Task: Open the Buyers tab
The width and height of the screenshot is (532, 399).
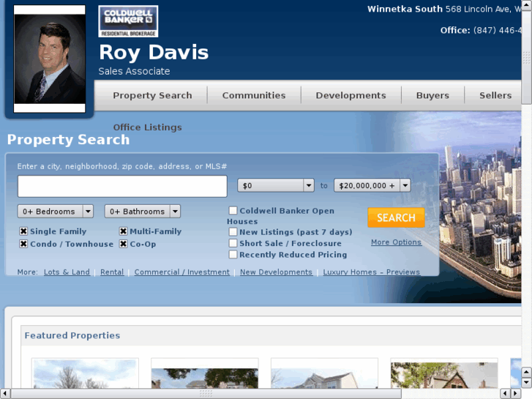Action: [x=432, y=95]
